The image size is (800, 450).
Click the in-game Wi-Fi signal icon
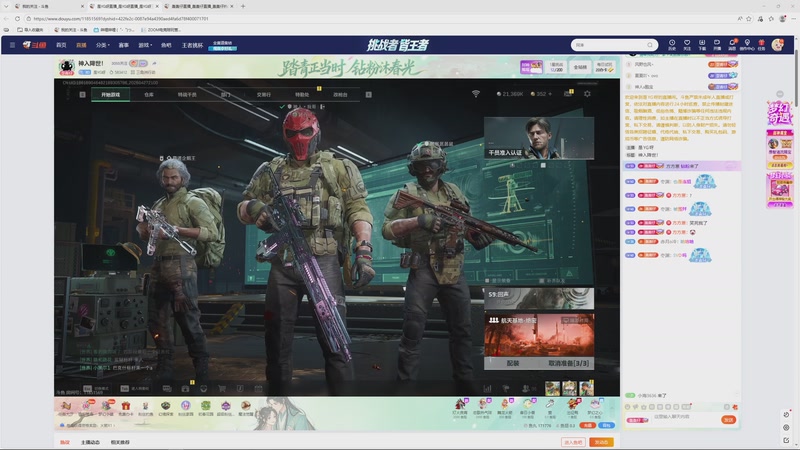point(476,94)
